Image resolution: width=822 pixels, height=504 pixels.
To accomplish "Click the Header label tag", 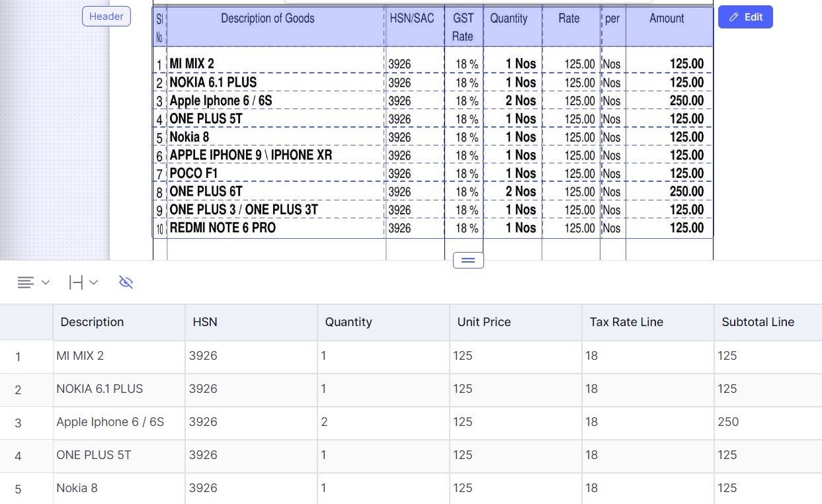I will [106, 17].
